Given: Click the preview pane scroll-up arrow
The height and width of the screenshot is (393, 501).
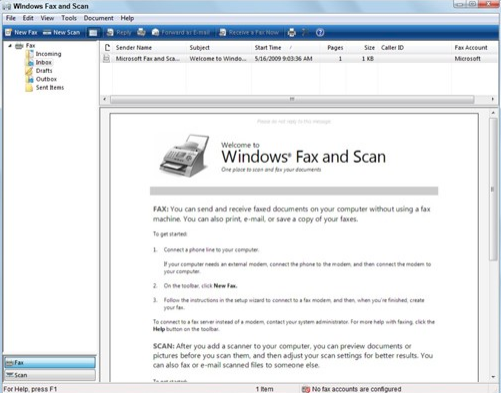Looking at the screenshot, I should tap(493, 113).
